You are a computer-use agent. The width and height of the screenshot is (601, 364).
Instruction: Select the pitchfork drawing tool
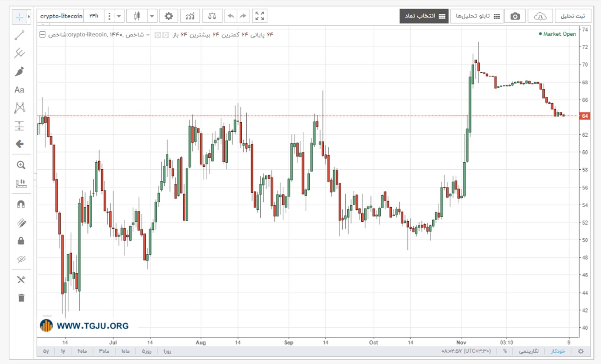(x=19, y=53)
